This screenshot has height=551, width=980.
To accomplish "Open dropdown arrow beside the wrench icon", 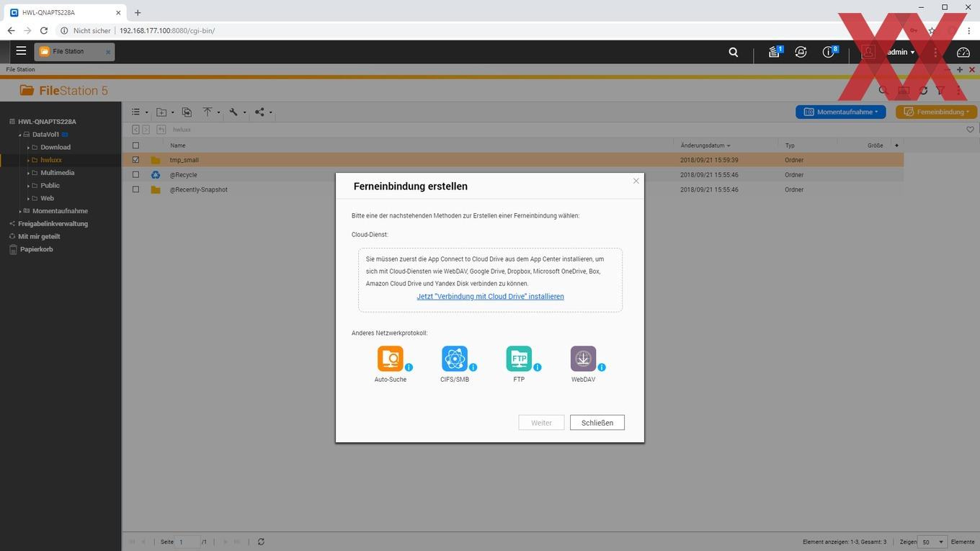I will pyautogui.click(x=244, y=112).
